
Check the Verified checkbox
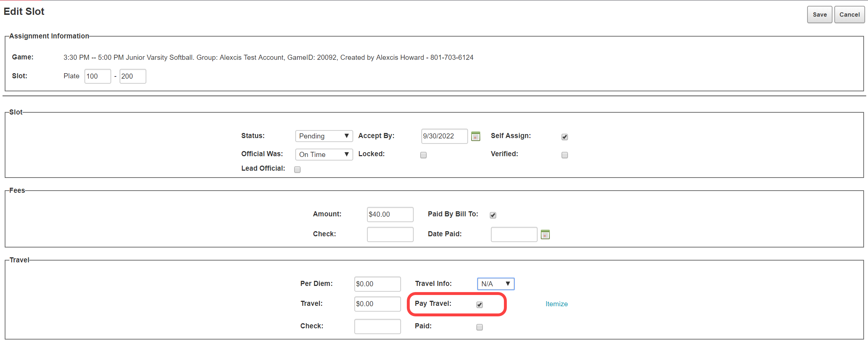pos(564,155)
